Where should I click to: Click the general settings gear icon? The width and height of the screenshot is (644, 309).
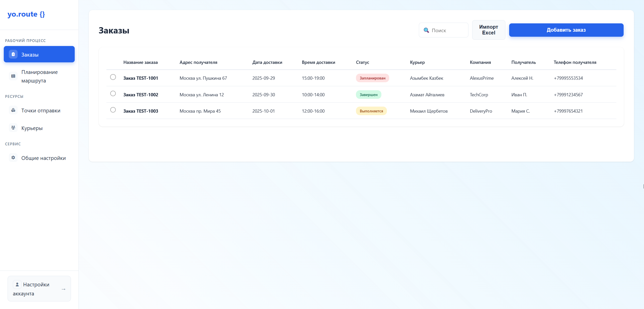click(13, 158)
